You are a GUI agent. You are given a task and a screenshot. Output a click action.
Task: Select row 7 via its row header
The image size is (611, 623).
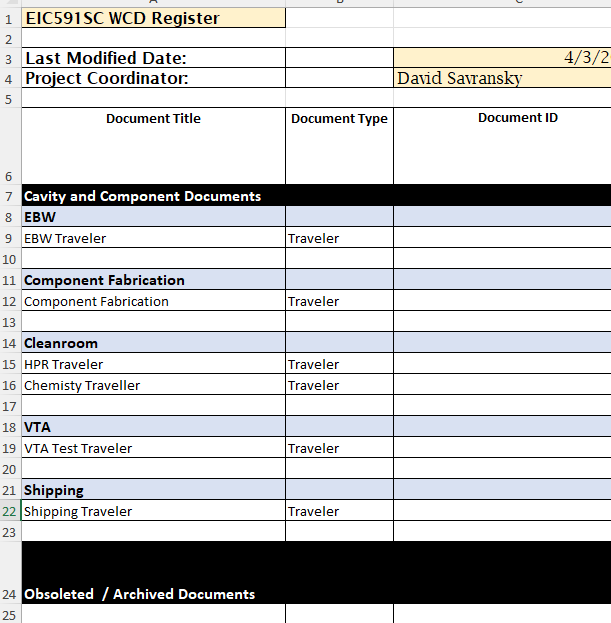(x=10, y=195)
